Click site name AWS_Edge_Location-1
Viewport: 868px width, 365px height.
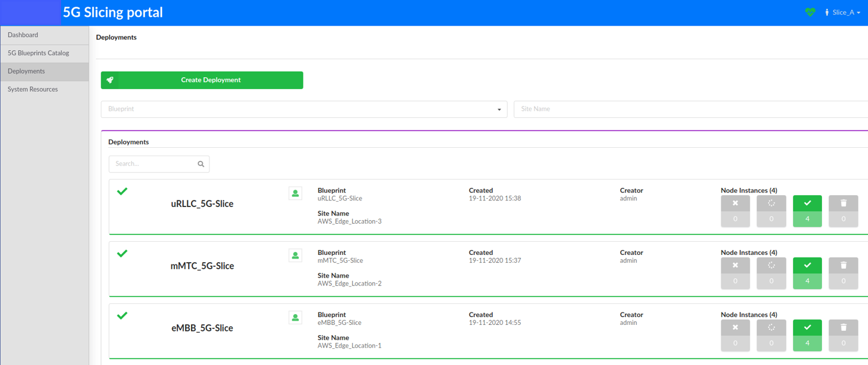(350, 346)
